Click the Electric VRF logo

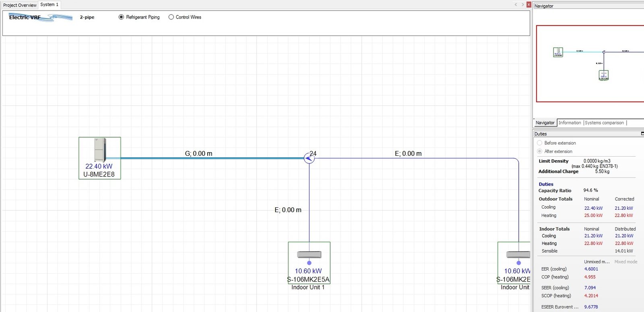click(x=40, y=17)
